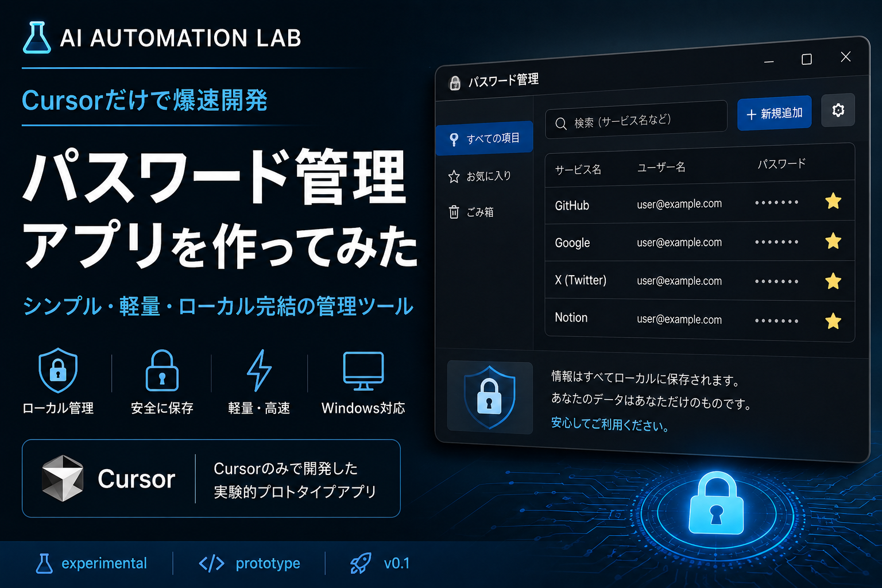Click the flask logo beside AI AUTOMATION LAB
This screenshot has height=588, width=882.
tap(37, 37)
